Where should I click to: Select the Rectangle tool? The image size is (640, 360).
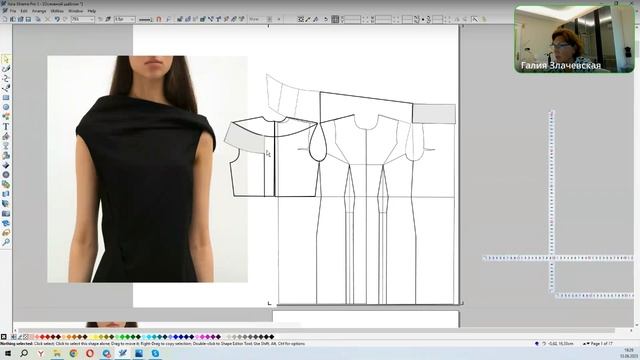pyautogui.click(x=6, y=98)
